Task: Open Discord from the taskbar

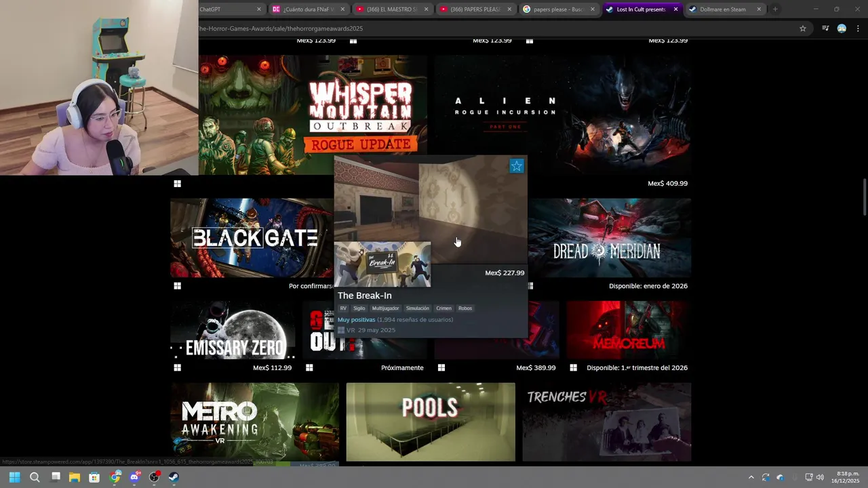Action: pyautogui.click(x=134, y=477)
